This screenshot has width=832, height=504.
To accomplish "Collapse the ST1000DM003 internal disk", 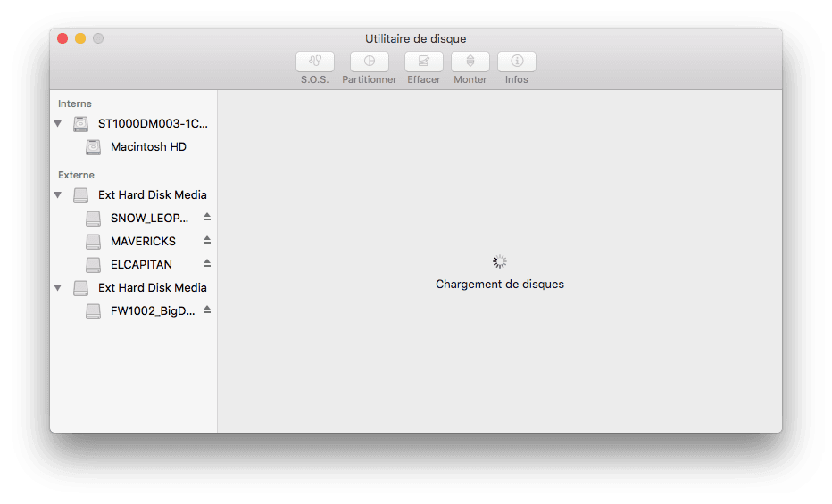I will pos(58,123).
